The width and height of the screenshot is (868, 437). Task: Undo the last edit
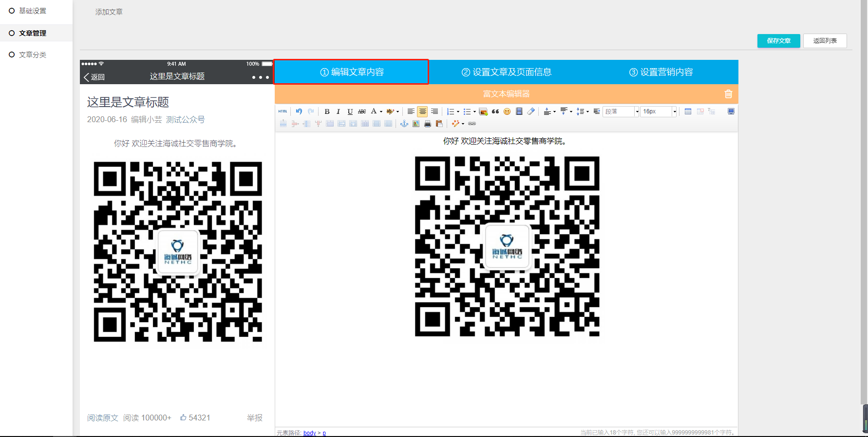[x=299, y=111]
